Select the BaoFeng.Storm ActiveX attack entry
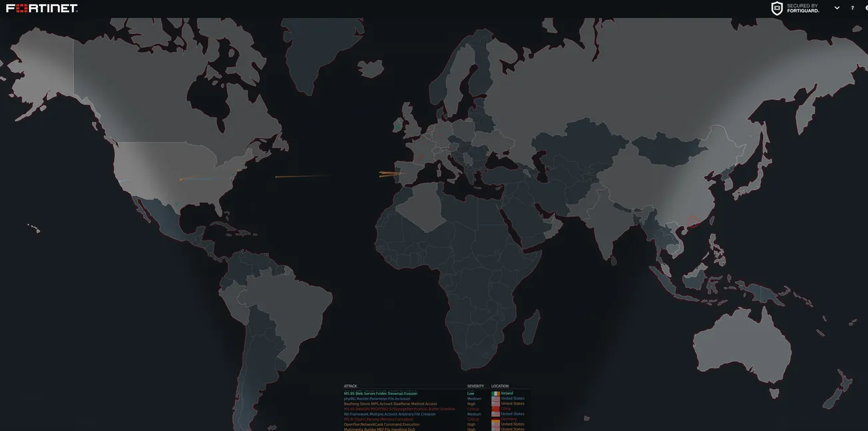The height and width of the screenshot is (431, 868). pyautogui.click(x=390, y=404)
